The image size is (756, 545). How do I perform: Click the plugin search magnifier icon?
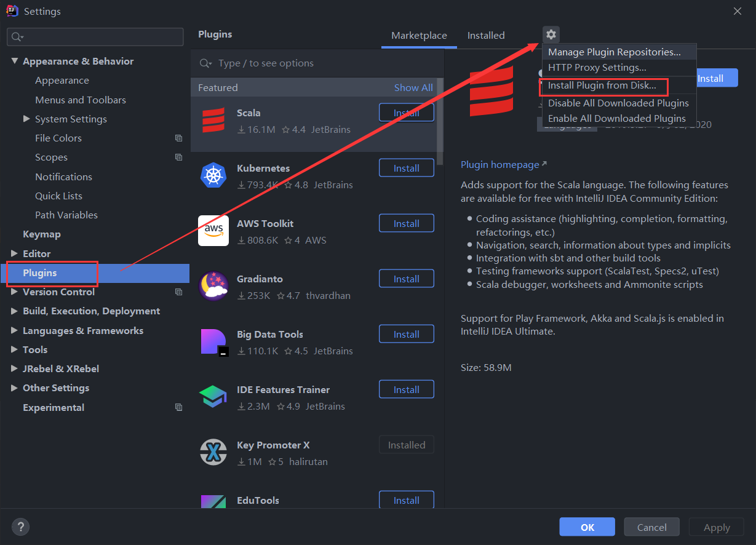[206, 63]
